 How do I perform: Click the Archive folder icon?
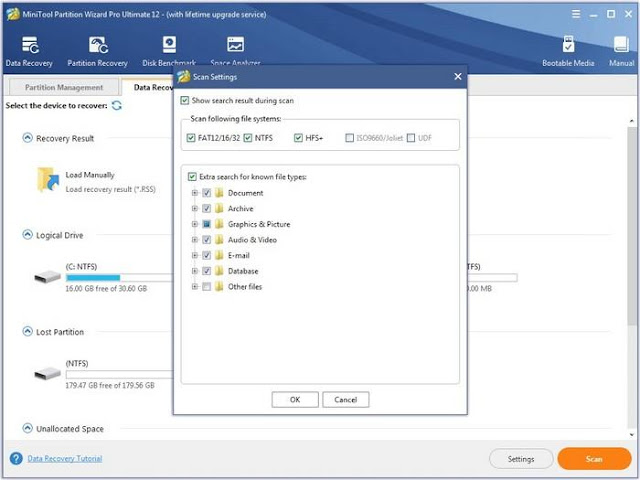tap(219, 208)
